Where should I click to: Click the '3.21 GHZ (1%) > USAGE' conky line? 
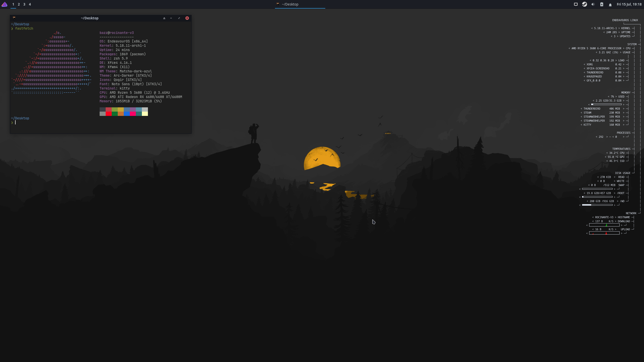(613, 52)
